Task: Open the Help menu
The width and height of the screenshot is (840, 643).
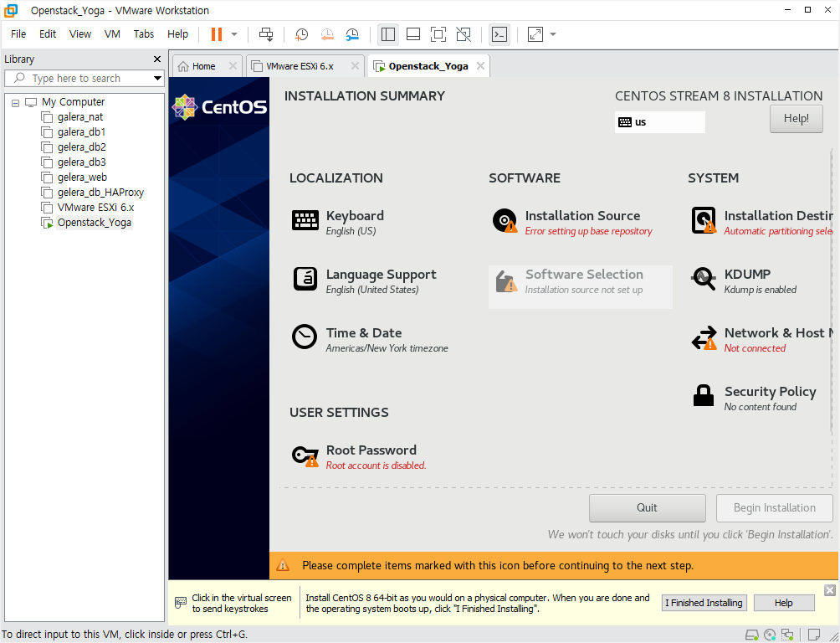Action: coord(177,33)
